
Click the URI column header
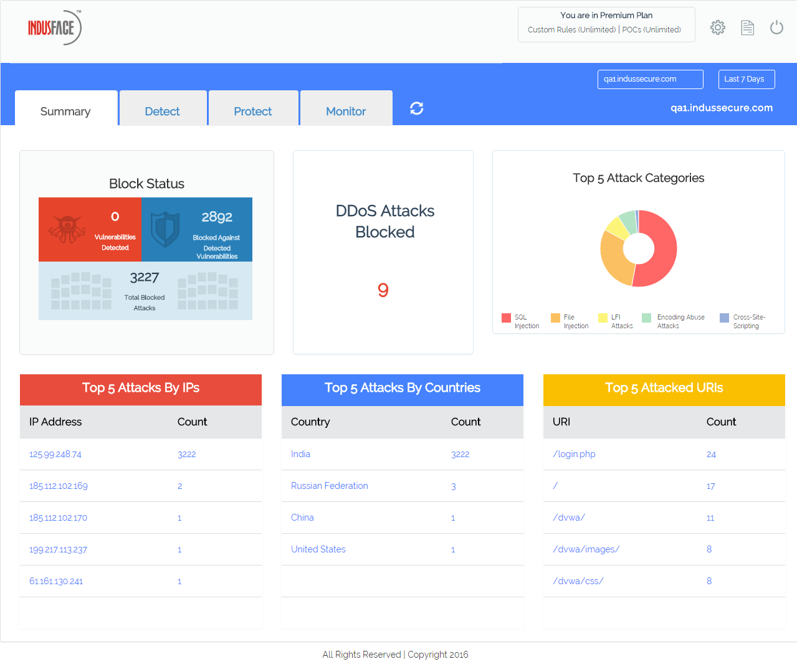pyautogui.click(x=561, y=422)
